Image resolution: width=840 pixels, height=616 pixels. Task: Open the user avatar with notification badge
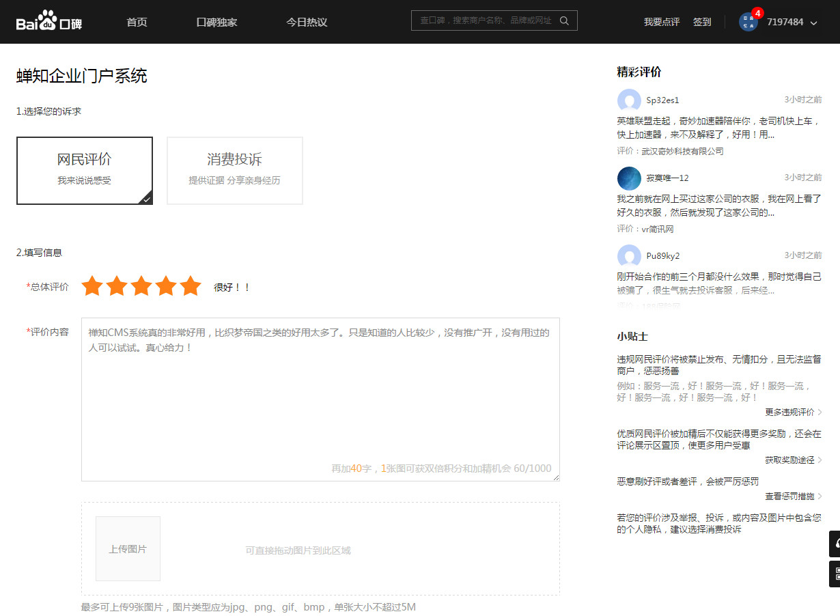(x=749, y=21)
